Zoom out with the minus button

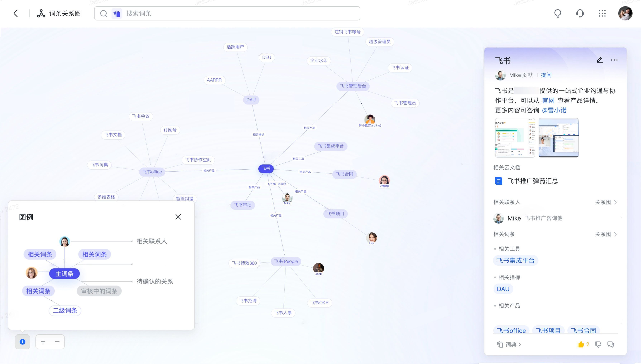pyautogui.click(x=57, y=342)
